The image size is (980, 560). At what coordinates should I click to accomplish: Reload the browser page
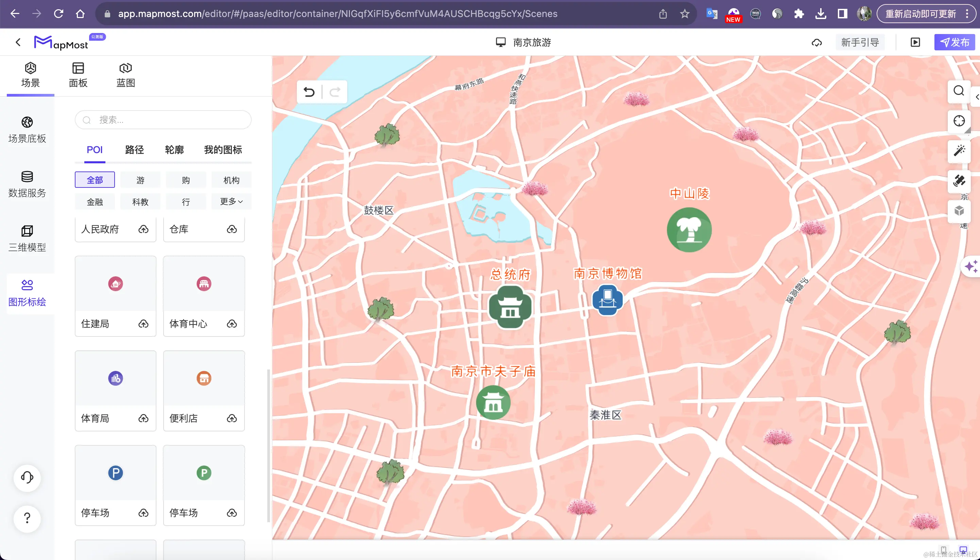point(58,14)
